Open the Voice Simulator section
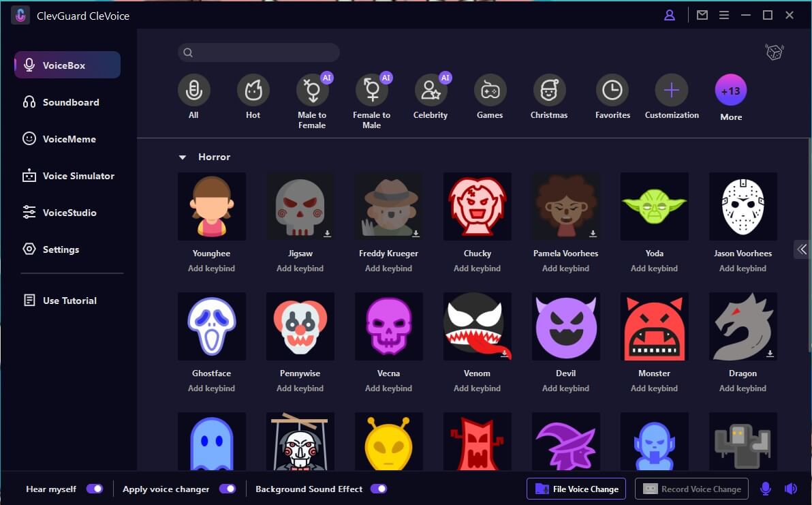Viewport: 812px width, 505px height. pos(67,176)
